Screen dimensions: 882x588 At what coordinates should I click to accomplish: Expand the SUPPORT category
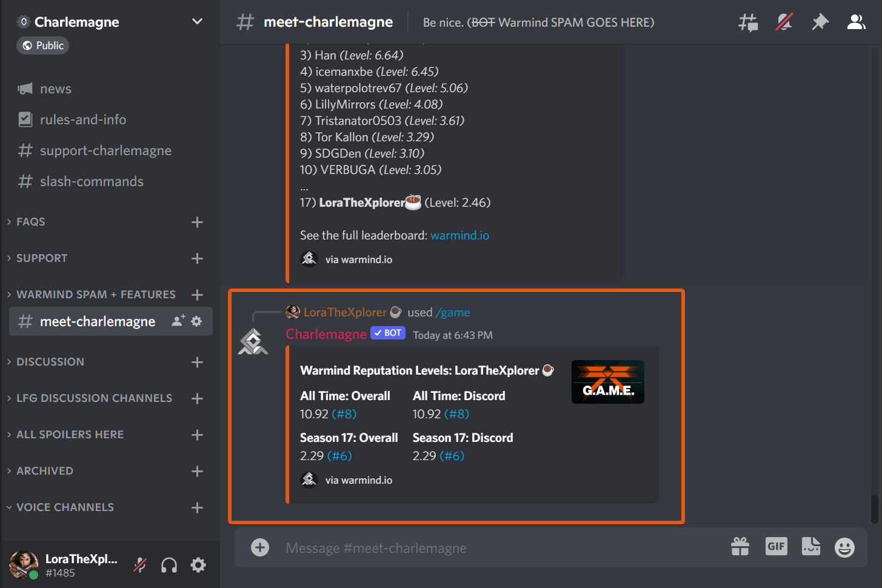(41, 258)
